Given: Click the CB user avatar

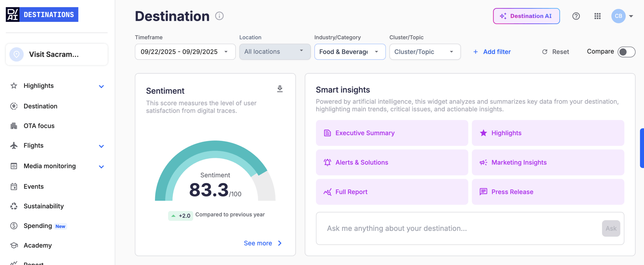Looking at the screenshot, I should [x=618, y=16].
